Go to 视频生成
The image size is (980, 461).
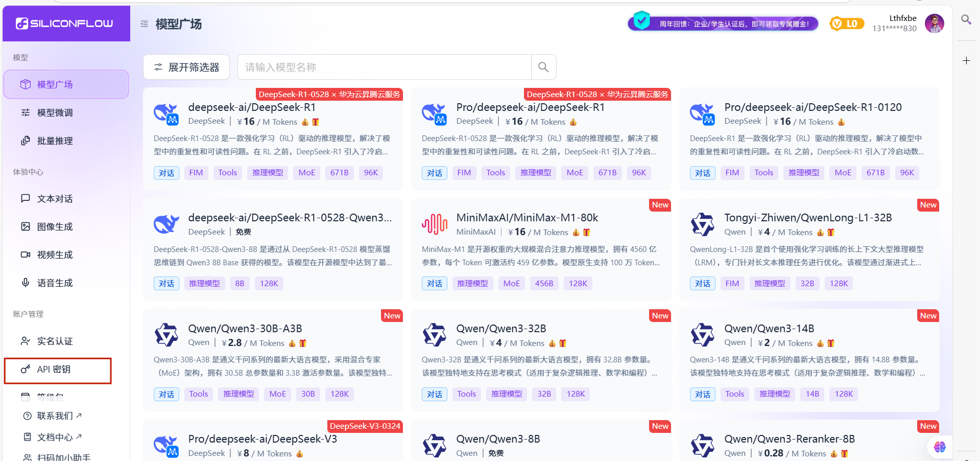tap(66, 255)
